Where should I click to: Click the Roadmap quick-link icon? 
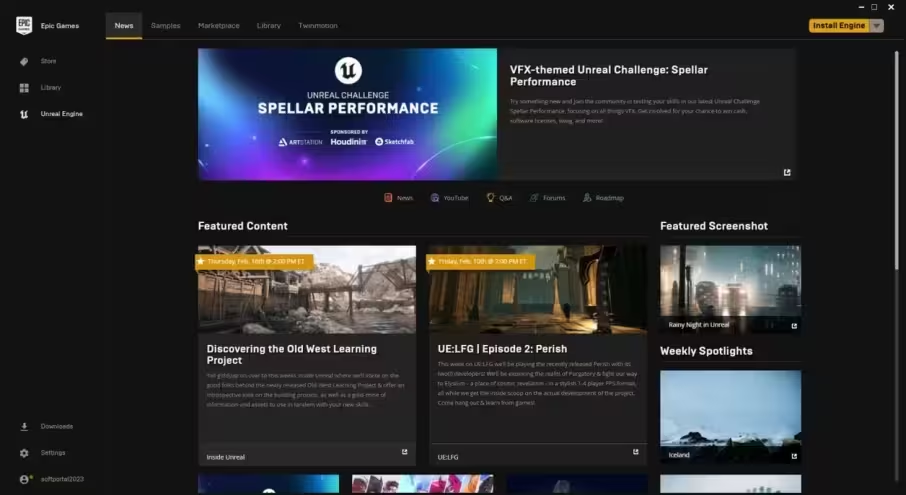587,198
